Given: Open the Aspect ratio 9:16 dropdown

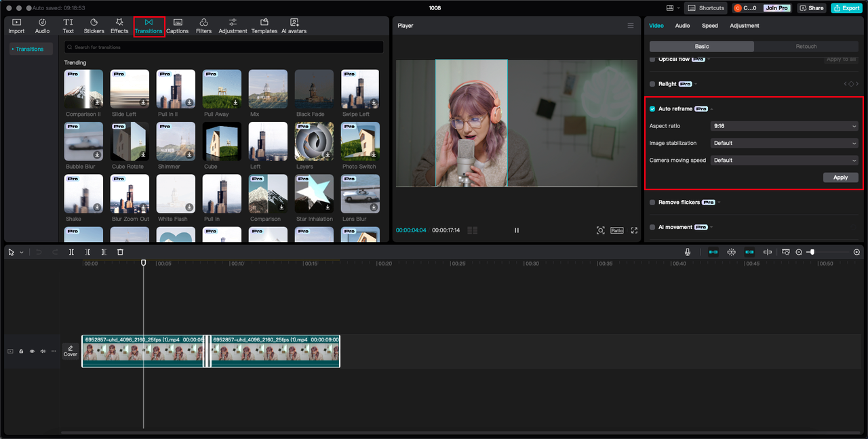Looking at the screenshot, I should pyautogui.click(x=784, y=126).
